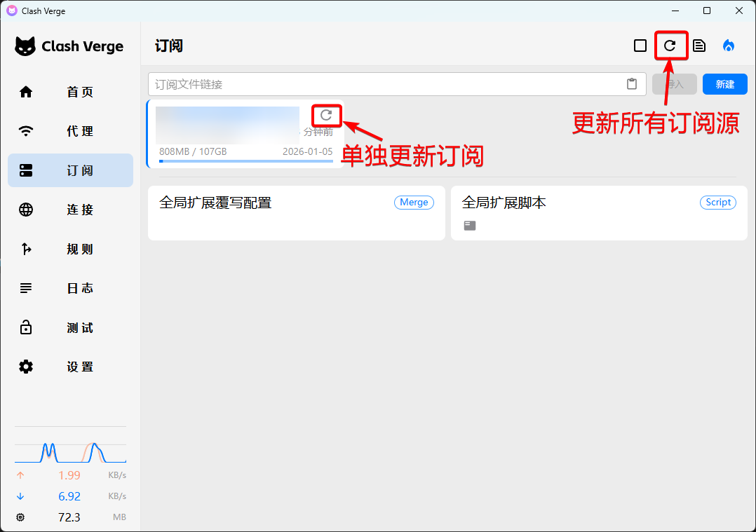
Task: Click the small file icon under 全局扩展脚本
Action: tap(470, 226)
